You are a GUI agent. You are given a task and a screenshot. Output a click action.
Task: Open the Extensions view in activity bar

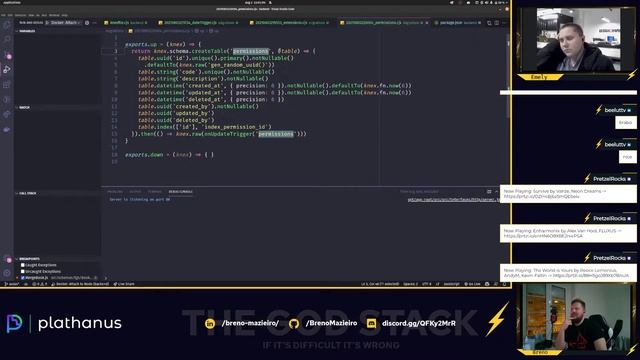(x=7, y=84)
